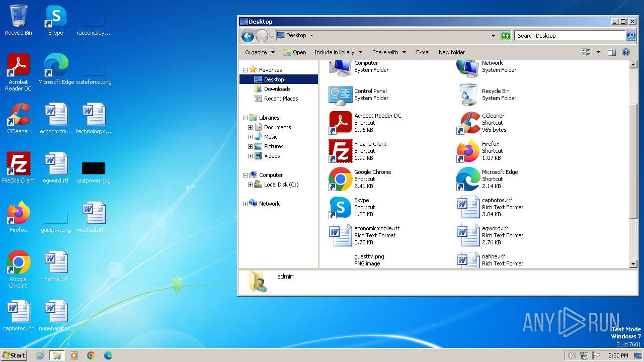Open CCleaner desktop shortcut
This screenshot has height=362, width=644.
pyautogui.click(x=18, y=119)
